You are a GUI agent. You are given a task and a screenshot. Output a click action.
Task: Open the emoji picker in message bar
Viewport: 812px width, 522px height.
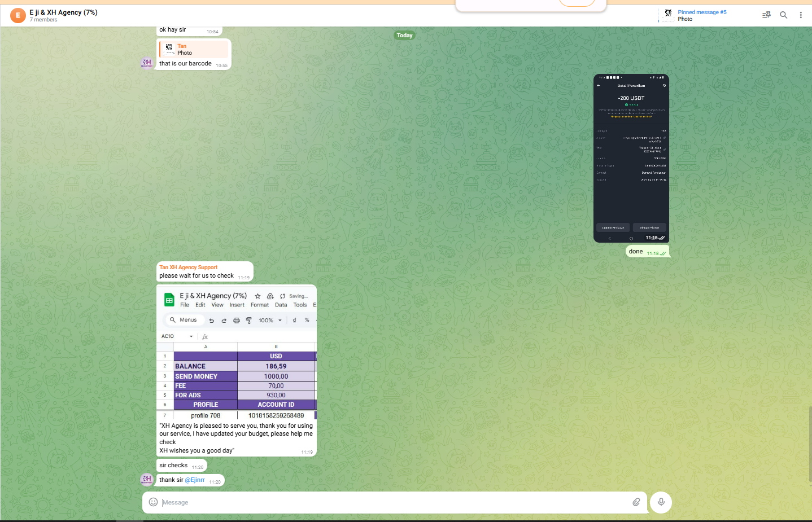153,502
